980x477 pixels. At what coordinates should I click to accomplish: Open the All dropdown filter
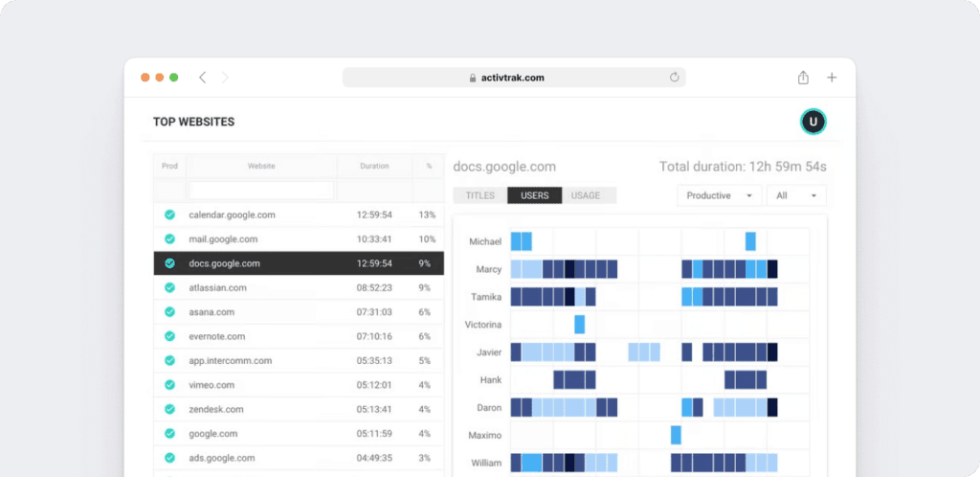[x=796, y=195]
